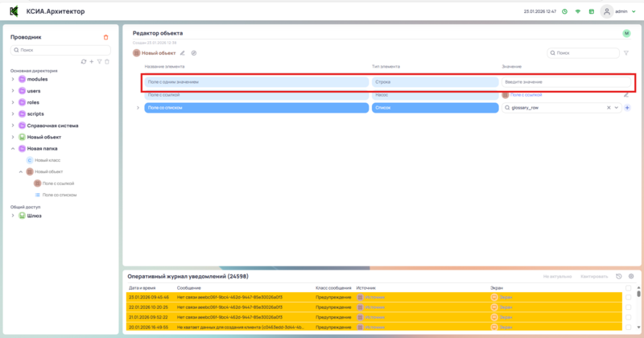Expand the Поле со списком row
644x338 pixels.
(138, 108)
